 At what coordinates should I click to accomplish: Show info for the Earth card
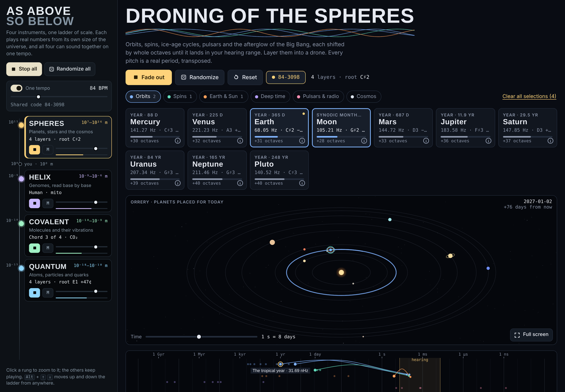pos(302,141)
